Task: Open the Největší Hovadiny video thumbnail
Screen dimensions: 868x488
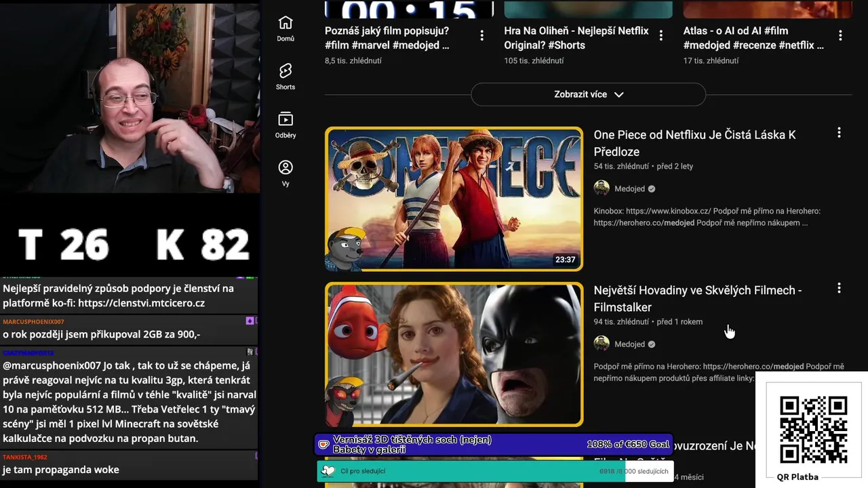Action: pos(454,354)
